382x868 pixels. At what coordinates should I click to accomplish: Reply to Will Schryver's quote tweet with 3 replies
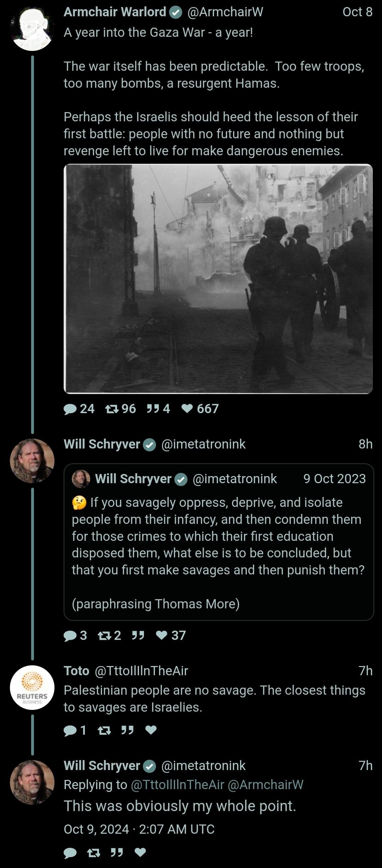tap(70, 636)
